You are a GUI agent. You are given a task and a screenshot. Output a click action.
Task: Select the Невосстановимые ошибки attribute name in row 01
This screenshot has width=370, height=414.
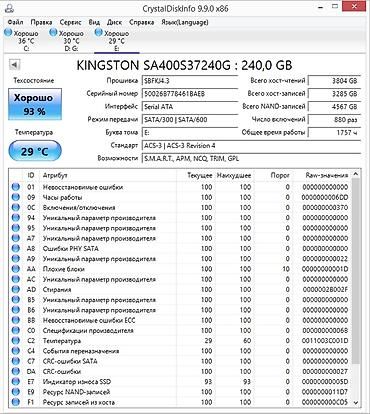83,187
